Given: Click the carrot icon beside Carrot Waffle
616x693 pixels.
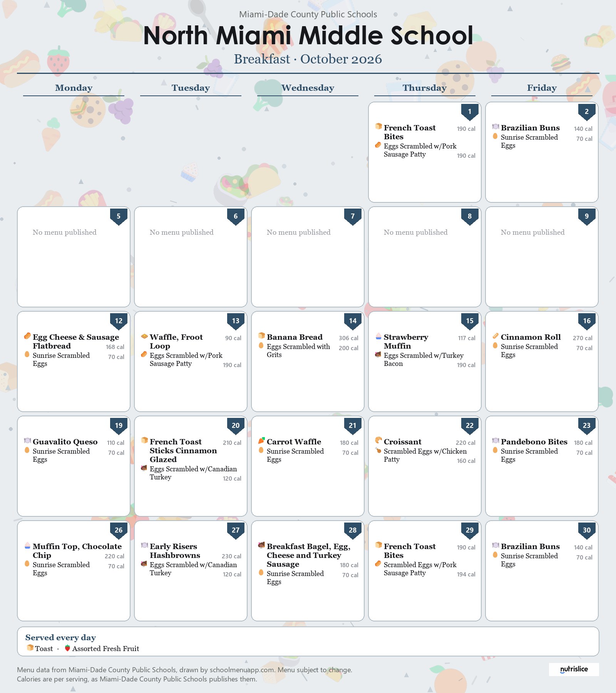Looking at the screenshot, I should 261,440.
